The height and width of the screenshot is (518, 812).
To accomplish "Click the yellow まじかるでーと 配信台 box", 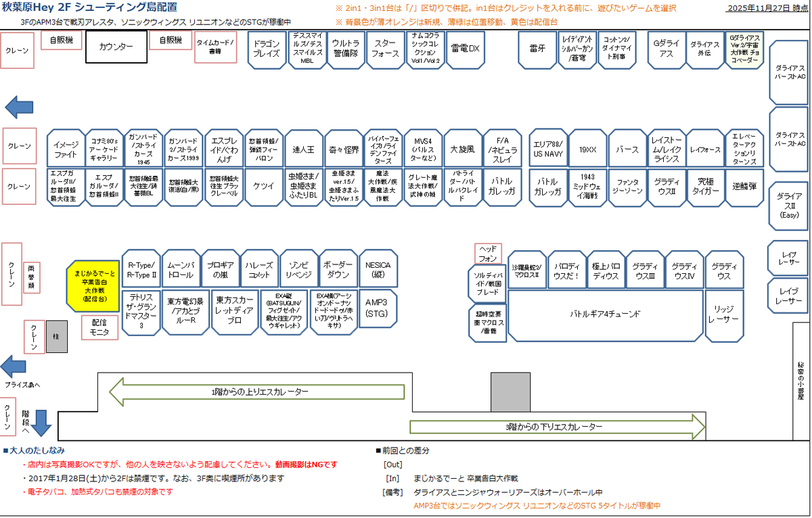I will click(94, 286).
